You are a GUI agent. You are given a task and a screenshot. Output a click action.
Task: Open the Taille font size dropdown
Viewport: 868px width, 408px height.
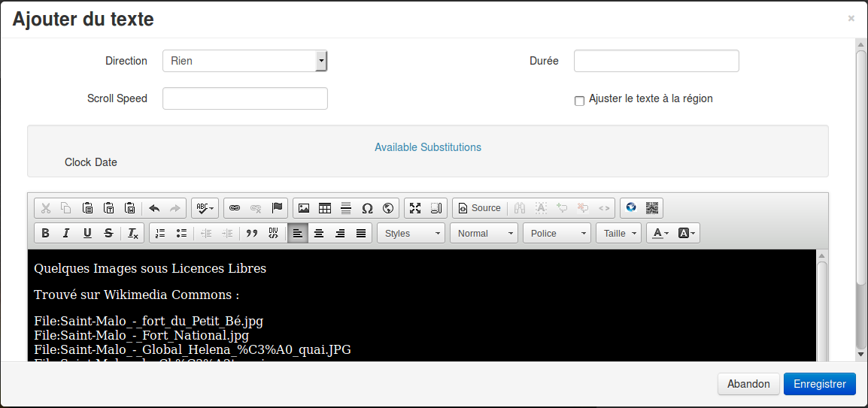618,233
